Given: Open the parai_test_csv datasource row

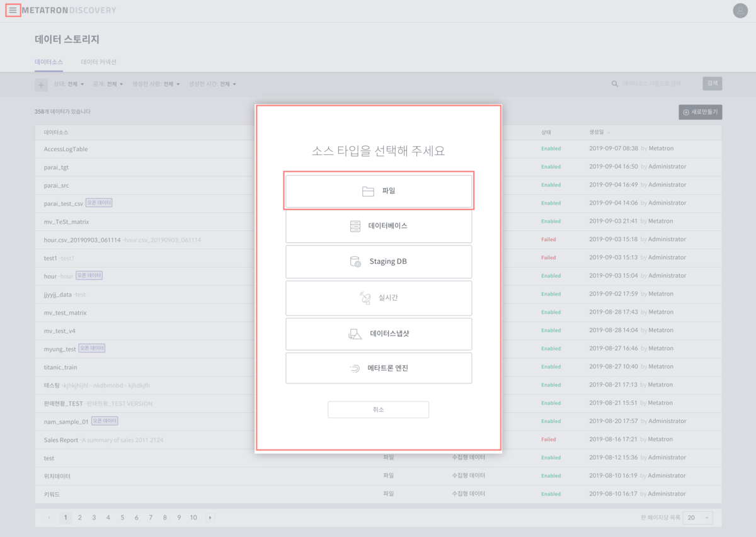Looking at the screenshot, I should pos(378,203).
